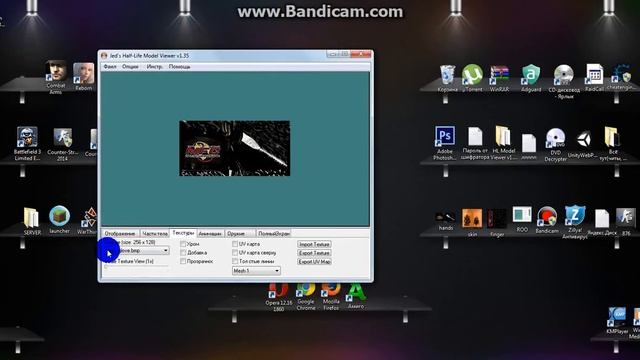This screenshot has width=640, height=360.
Task: Launch the Counter-Strike 2014 shortcut
Action: 62,144
